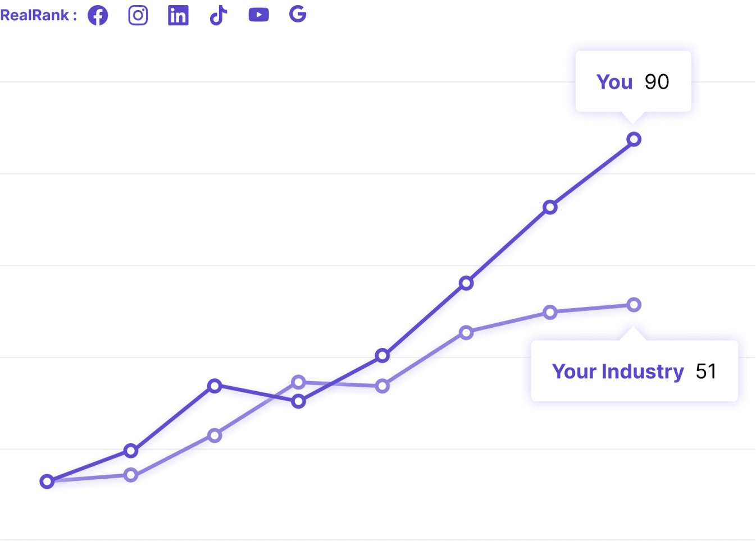The width and height of the screenshot is (756, 541).
Task: Select the last point on the Your Industry line
Action: 634,305
